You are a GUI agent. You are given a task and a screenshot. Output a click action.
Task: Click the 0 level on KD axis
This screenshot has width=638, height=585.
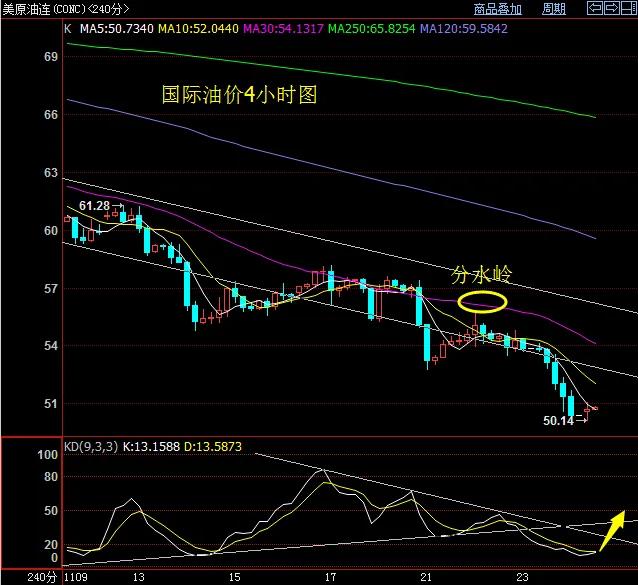(55, 558)
